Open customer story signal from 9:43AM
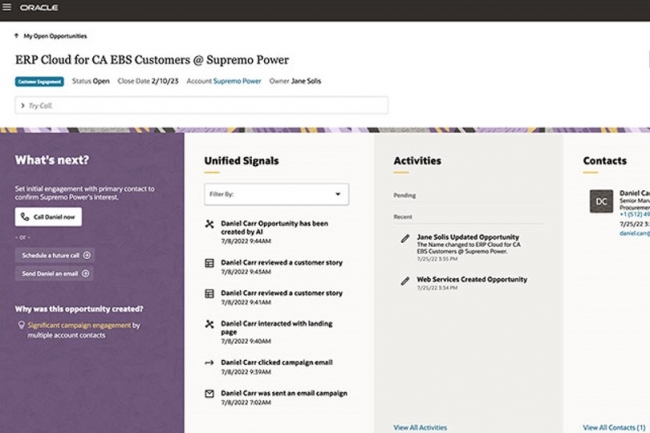The image size is (650, 433). (282, 263)
